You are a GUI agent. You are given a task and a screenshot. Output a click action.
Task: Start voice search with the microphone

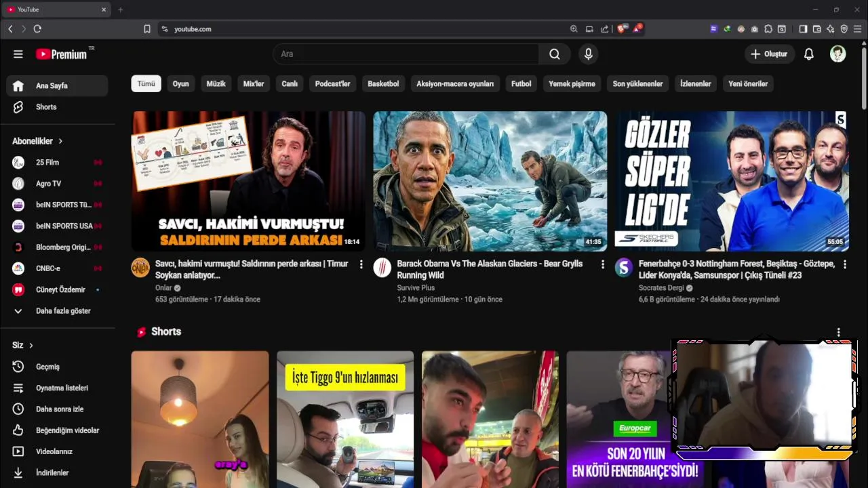click(589, 54)
